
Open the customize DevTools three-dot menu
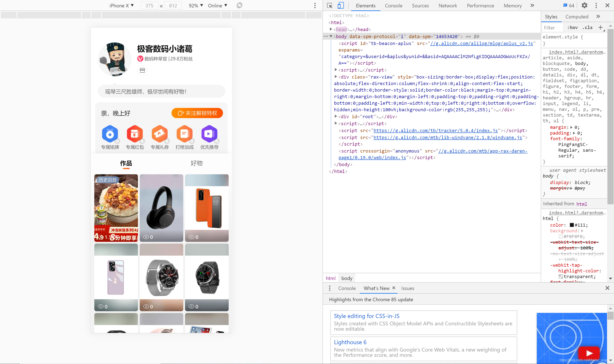click(596, 5)
